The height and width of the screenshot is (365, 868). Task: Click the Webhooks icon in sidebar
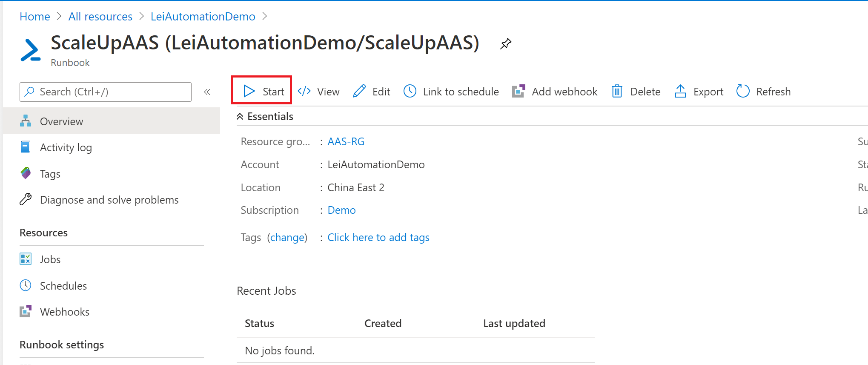(26, 311)
